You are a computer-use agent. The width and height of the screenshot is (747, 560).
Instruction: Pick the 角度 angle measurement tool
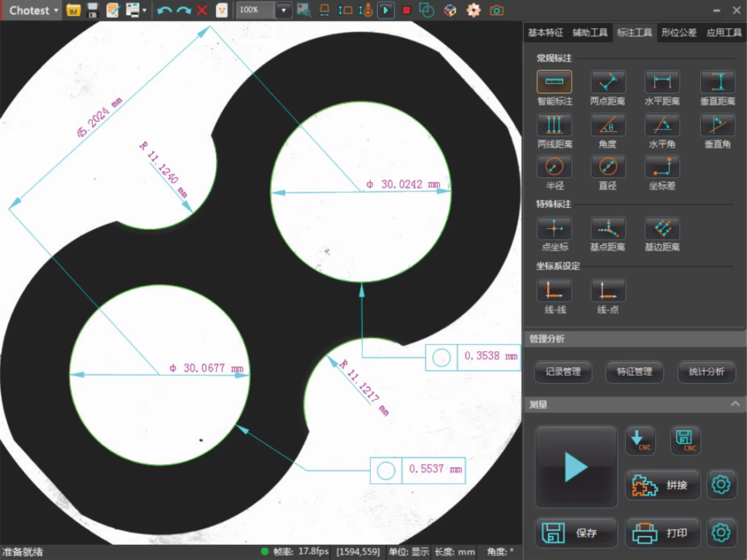(x=608, y=125)
